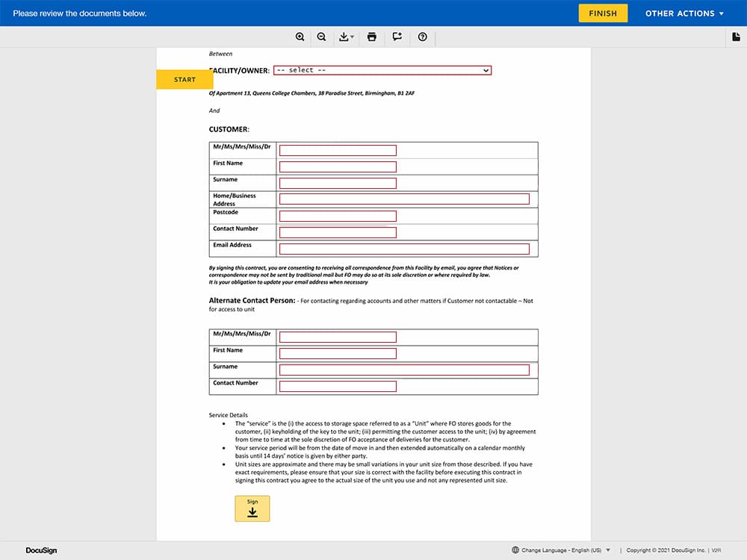Click the Alternate Contact Surname field
Screen dimensions: 747x560
[404, 370]
